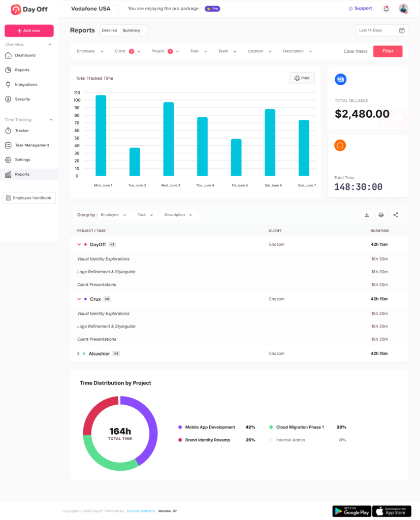Open Security from sidebar
This screenshot has width=420, height=520.
click(22, 99)
